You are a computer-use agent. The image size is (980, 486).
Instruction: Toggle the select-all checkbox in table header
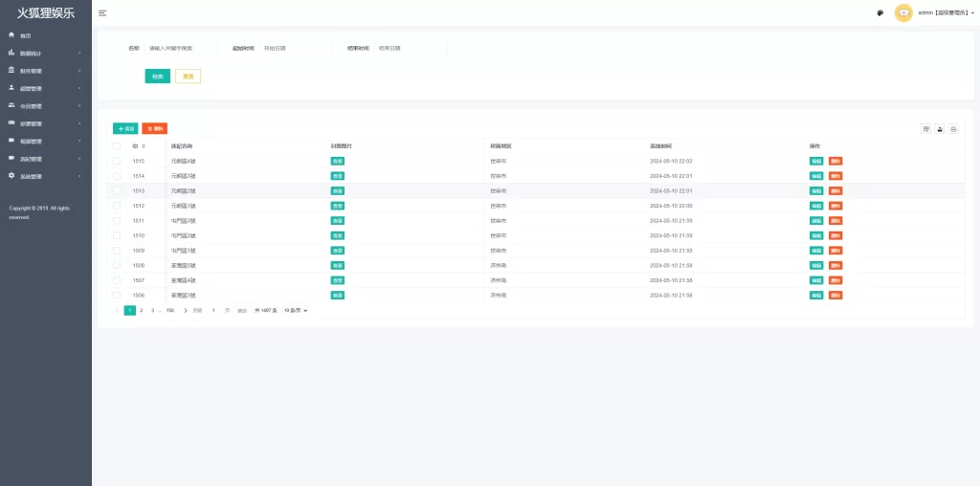coord(117,146)
